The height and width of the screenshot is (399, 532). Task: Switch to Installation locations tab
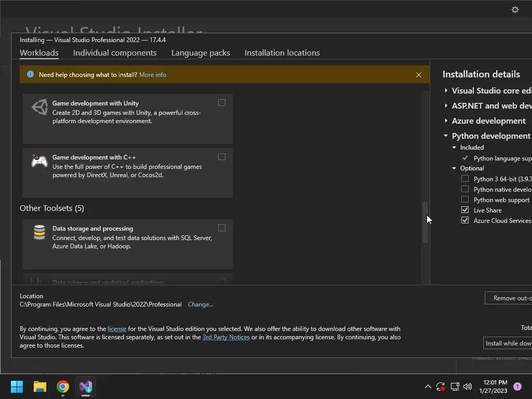coord(282,53)
